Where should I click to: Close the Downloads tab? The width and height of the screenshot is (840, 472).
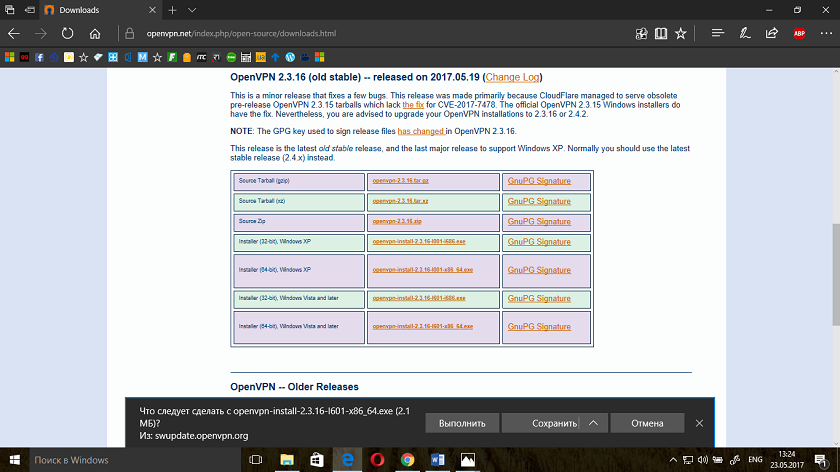pos(152,10)
